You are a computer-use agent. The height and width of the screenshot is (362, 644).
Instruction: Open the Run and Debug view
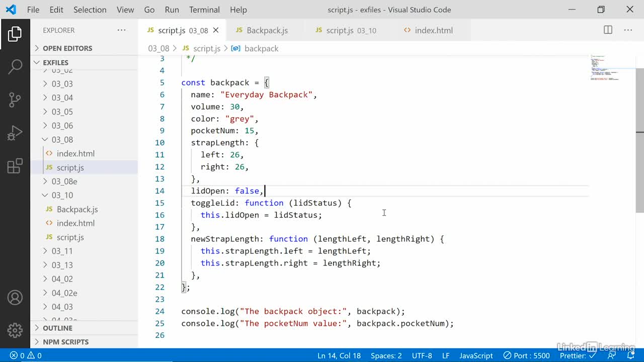(15, 133)
